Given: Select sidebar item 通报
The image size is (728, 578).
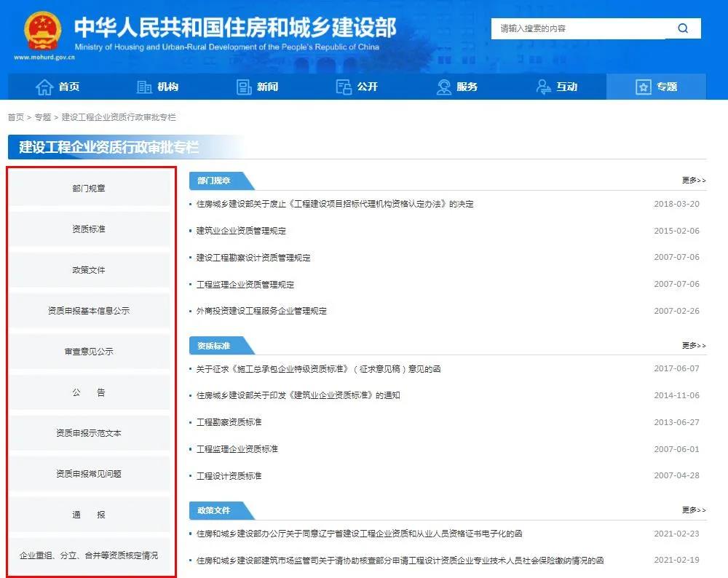Looking at the screenshot, I should click(89, 515).
